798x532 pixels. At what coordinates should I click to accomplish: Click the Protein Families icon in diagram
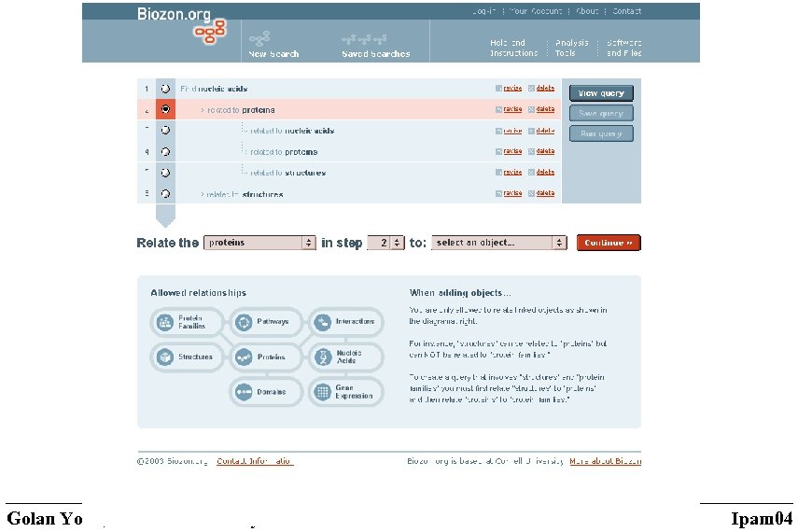(x=165, y=322)
